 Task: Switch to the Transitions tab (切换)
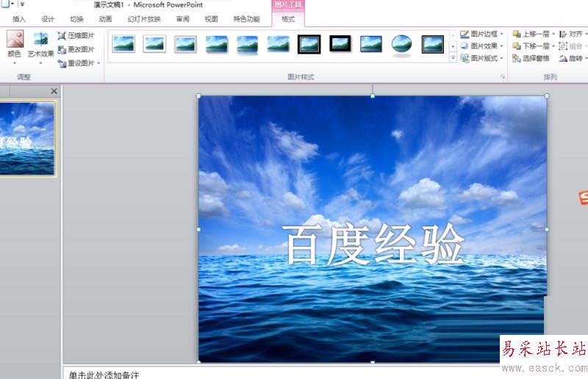point(76,19)
